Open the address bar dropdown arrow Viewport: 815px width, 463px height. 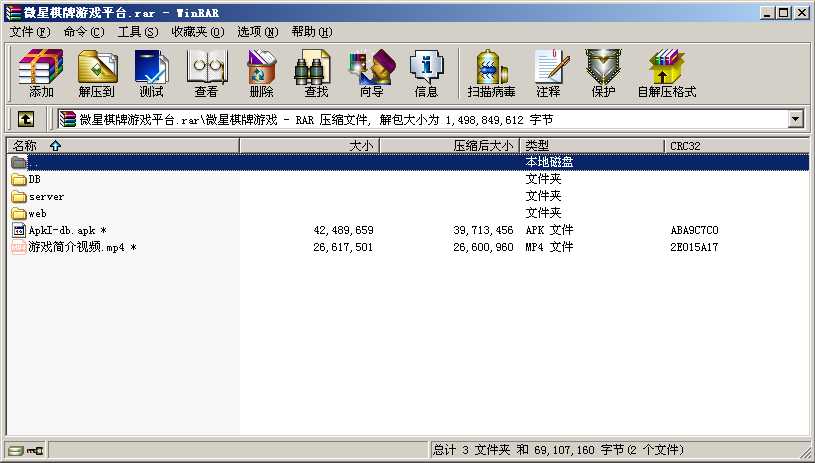click(795, 120)
